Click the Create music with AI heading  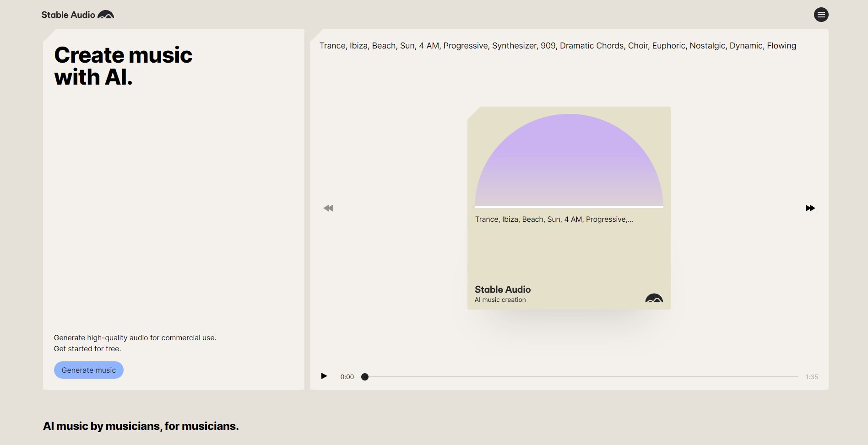tap(123, 66)
